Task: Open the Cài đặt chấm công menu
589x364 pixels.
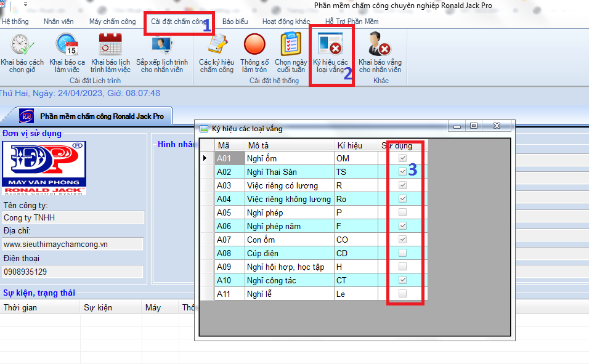Action: tap(179, 22)
